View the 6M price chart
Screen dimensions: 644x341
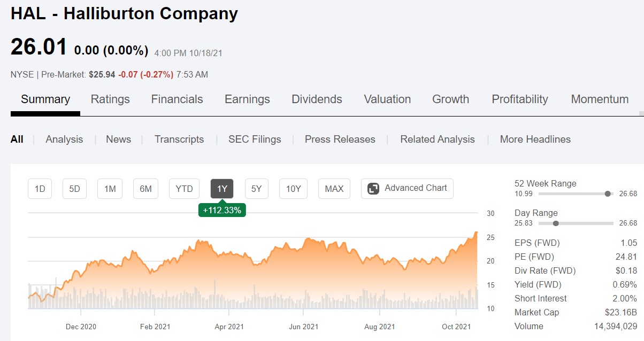click(x=145, y=188)
